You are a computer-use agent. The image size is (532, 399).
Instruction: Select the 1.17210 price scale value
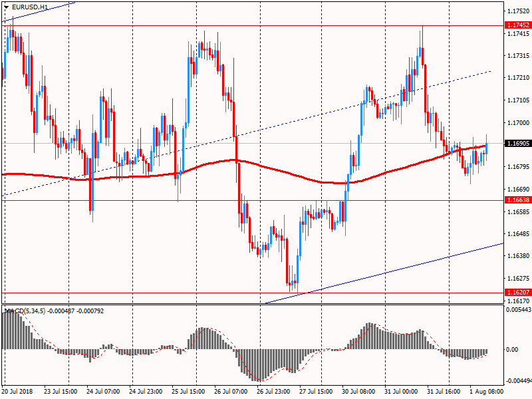click(x=519, y=78)
